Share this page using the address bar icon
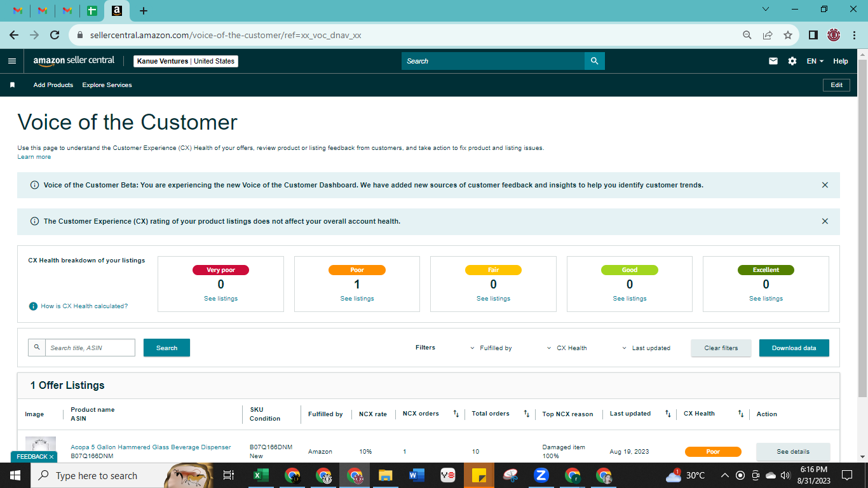The height and width of the screenshot is (488, 868). (768, 35)
